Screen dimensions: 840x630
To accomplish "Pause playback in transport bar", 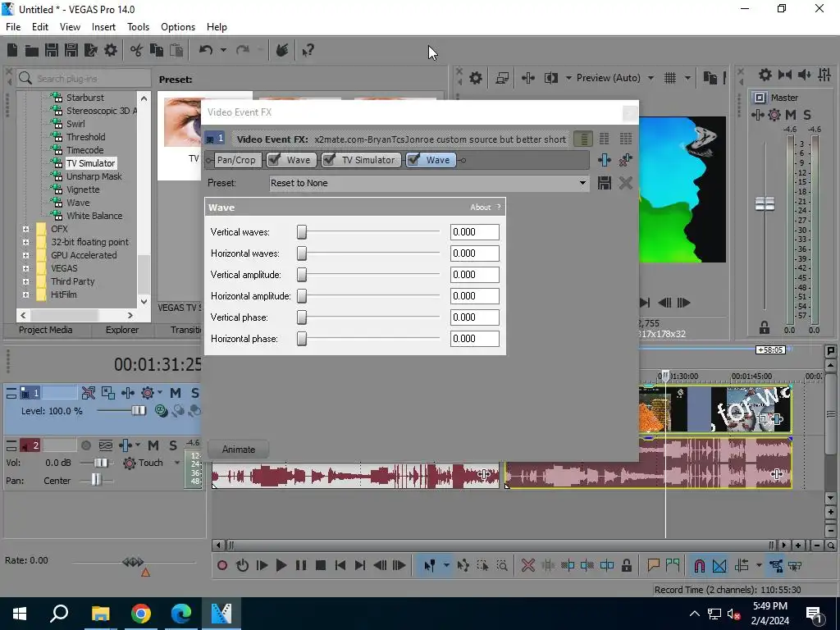I will tap(301, 565).
